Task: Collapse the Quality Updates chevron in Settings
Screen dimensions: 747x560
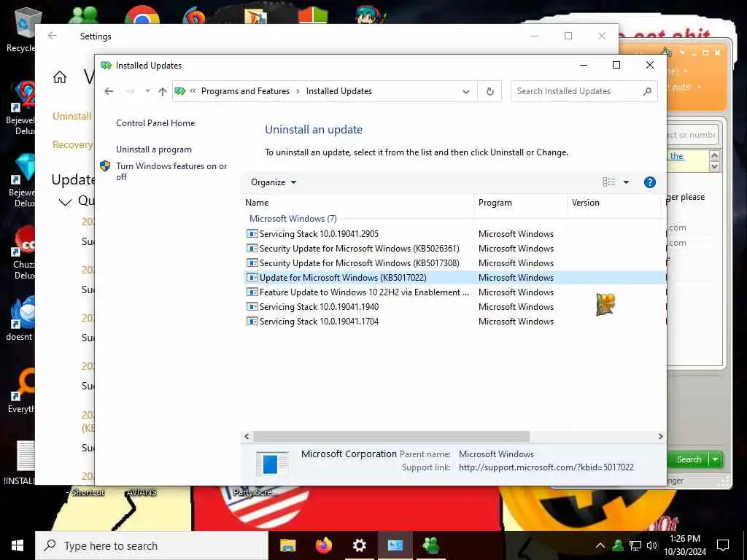Action: click(x=66, y=202)
